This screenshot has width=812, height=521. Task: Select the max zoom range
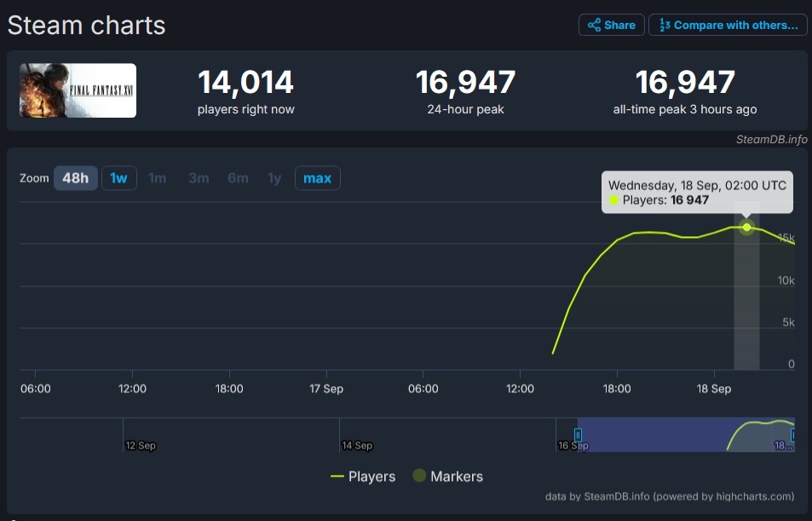point(318,178)
